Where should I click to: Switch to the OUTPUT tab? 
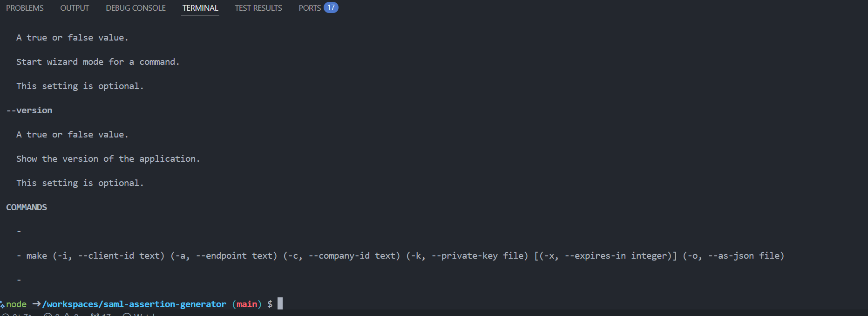pyautogui.click(x=75, y=8)
